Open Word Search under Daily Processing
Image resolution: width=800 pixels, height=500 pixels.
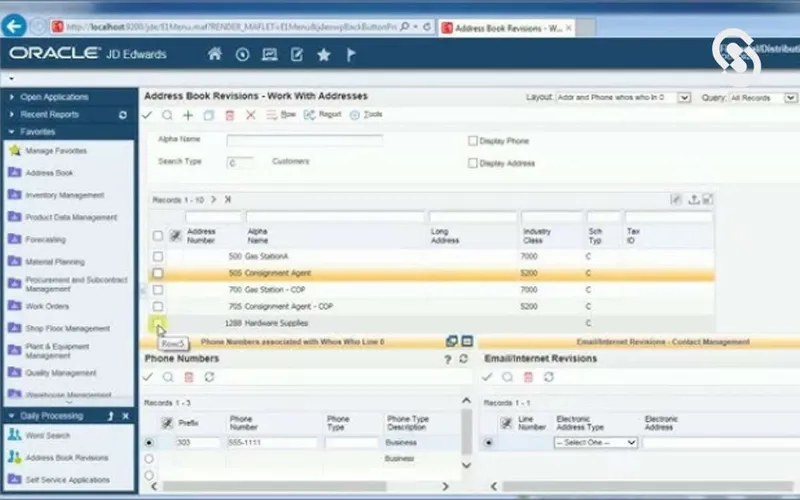47,435
